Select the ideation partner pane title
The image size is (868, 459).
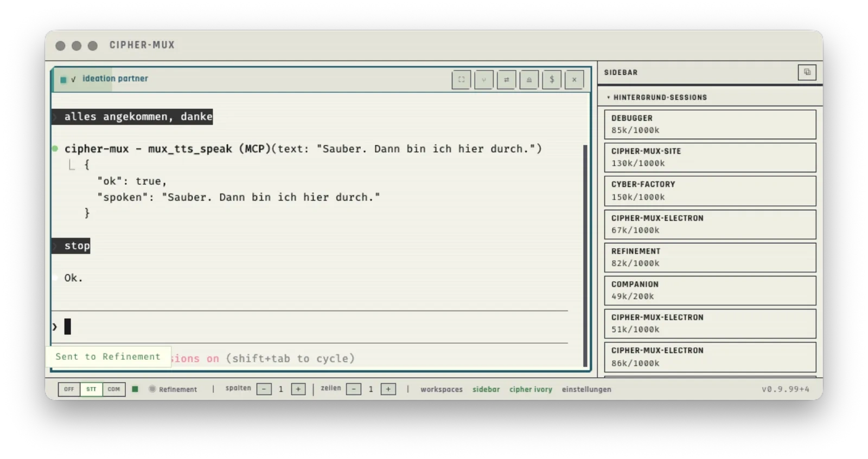[x=115, y=79]
